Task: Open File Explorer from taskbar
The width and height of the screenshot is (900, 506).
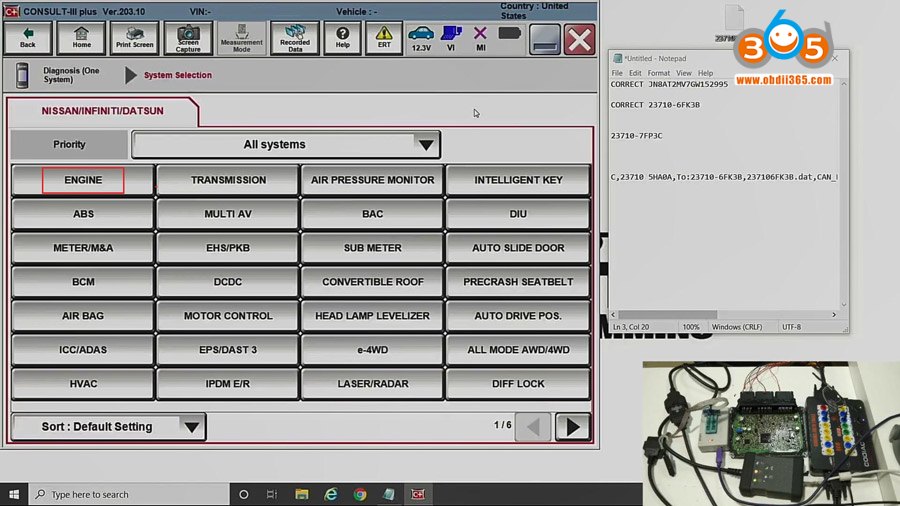Action: [302, 494]
